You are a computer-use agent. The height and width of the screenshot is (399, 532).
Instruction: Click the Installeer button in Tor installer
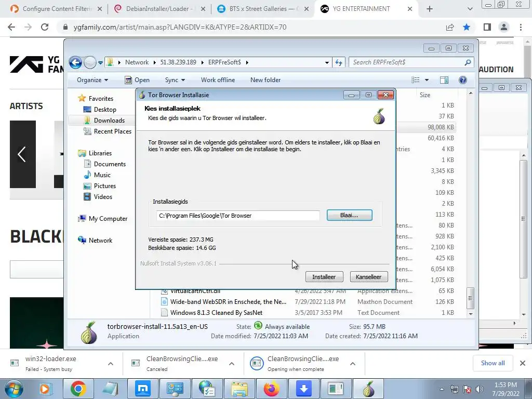pos(324,277)
